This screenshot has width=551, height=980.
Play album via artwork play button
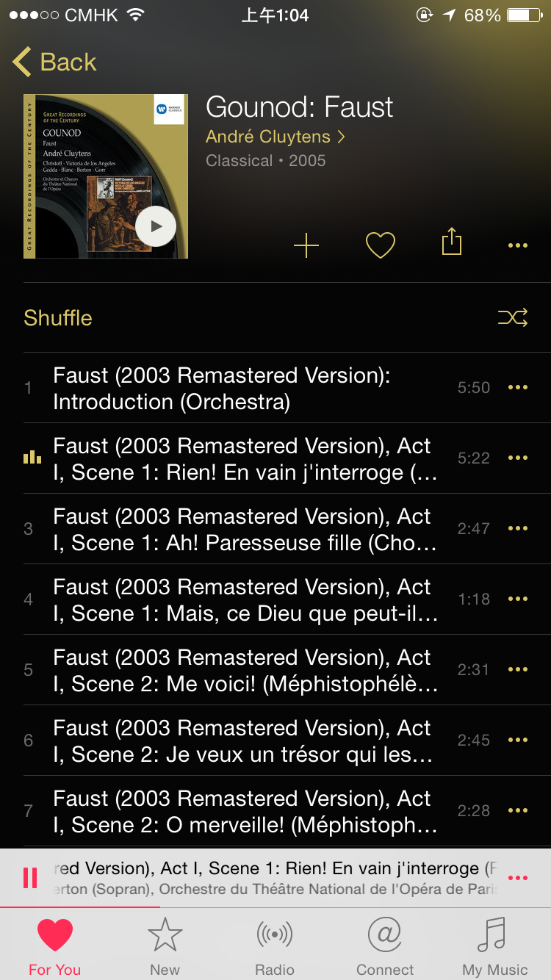(x=156, y=226)
